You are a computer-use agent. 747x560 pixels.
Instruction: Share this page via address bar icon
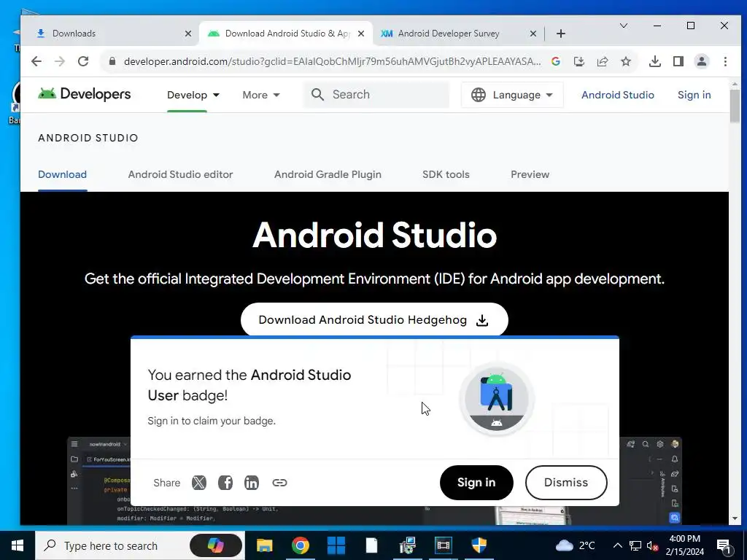tap(603, 61)
